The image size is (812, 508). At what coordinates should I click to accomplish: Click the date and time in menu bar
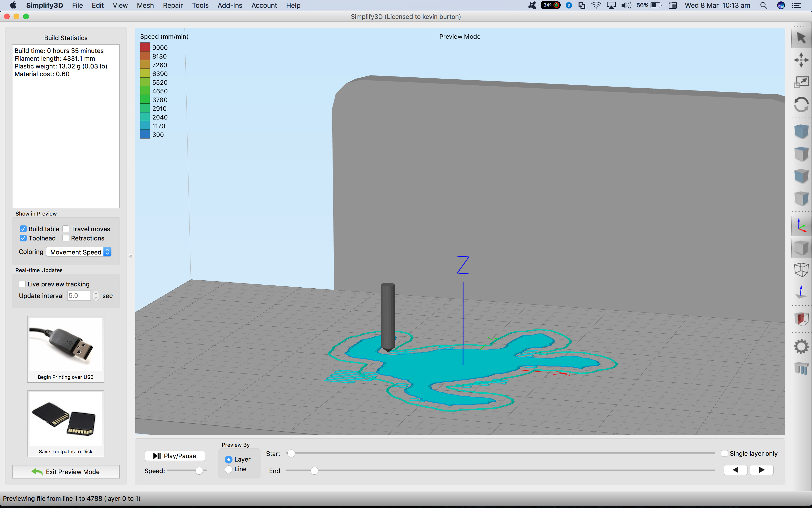click(x=717, y=5)
